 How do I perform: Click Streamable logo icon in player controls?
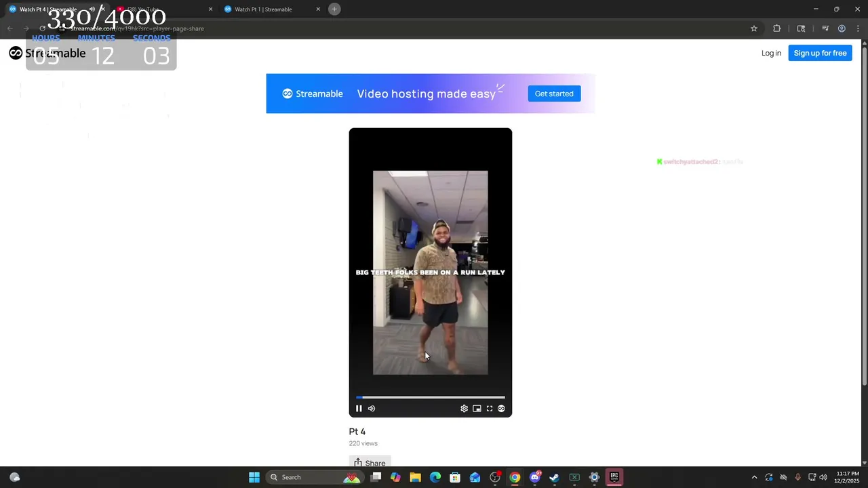tap(501, 409)
